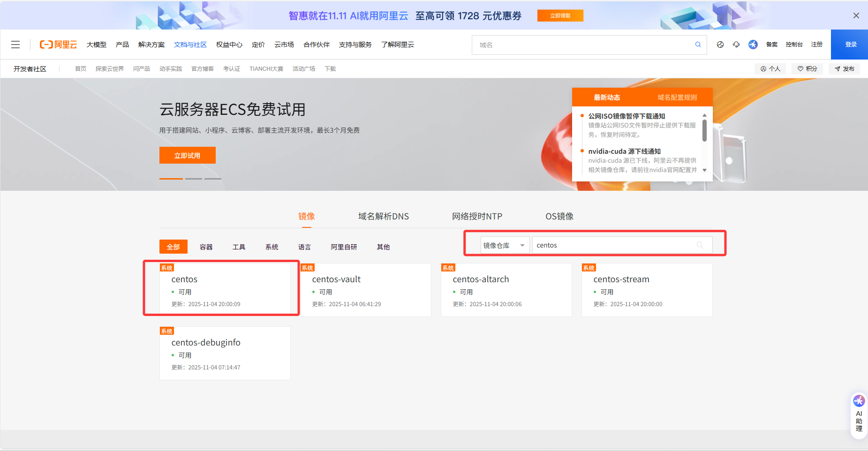
Task: Select the 阿里自研 filter
Action: pyautogui.click(x=344, y=247)
